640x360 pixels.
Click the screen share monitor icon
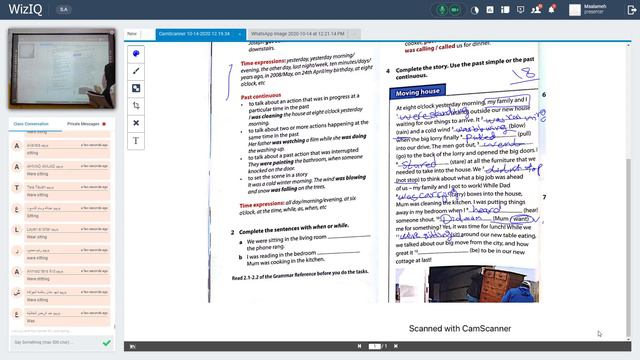click(520, 9)
